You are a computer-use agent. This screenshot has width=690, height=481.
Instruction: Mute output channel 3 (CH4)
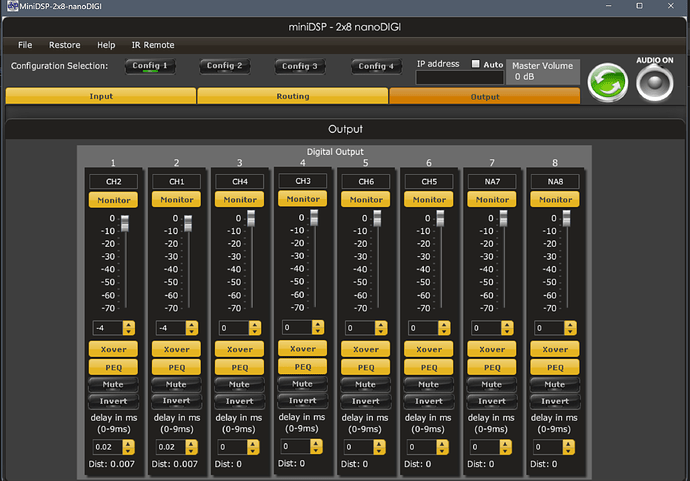point(239,384)
